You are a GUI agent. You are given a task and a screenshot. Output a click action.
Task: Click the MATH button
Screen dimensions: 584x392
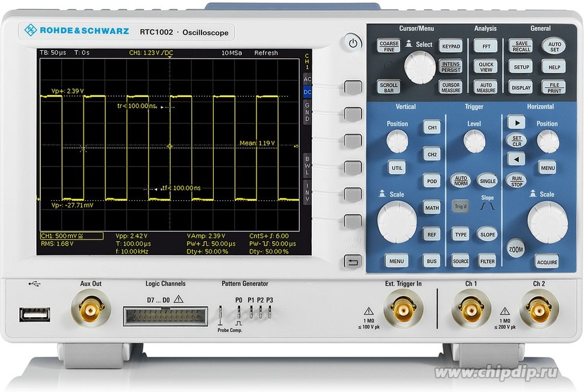[432, 208]
